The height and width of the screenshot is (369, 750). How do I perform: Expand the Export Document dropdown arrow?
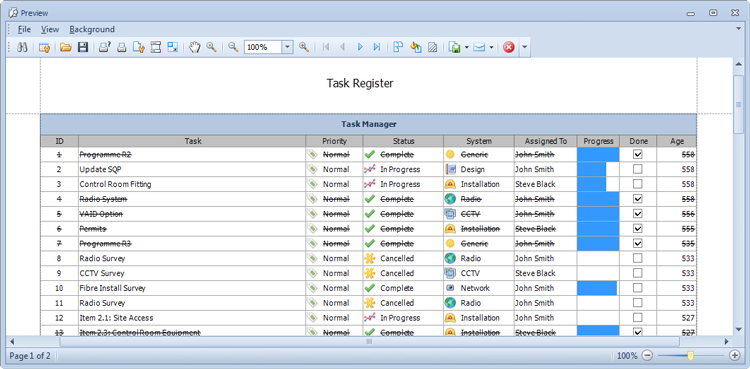tap(466, 47)
